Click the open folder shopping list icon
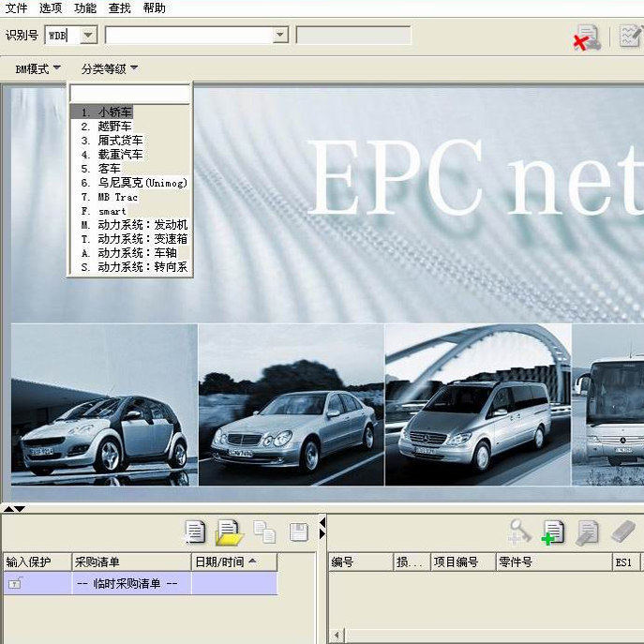644x644 pixels. pos(229,532)
